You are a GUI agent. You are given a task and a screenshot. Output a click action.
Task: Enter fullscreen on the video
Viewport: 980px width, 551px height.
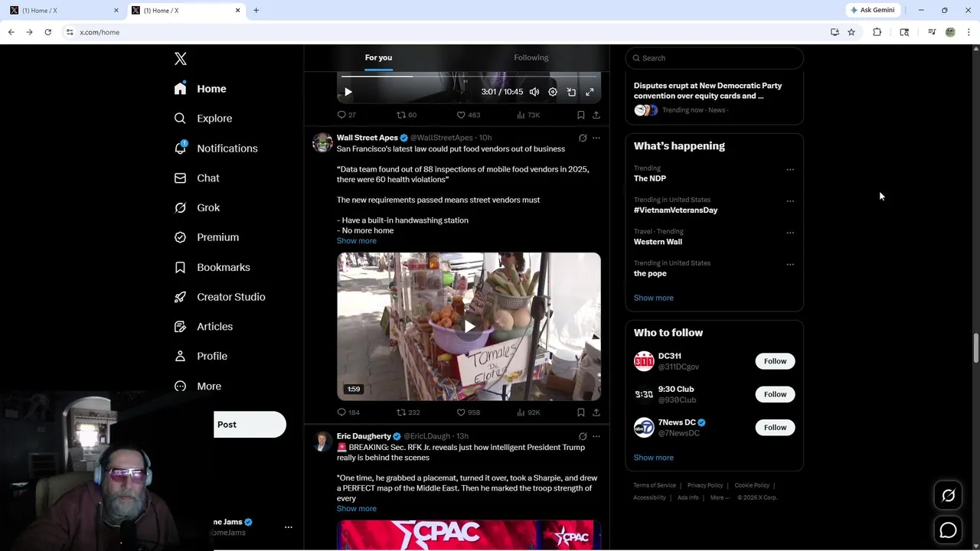point(590,92)
